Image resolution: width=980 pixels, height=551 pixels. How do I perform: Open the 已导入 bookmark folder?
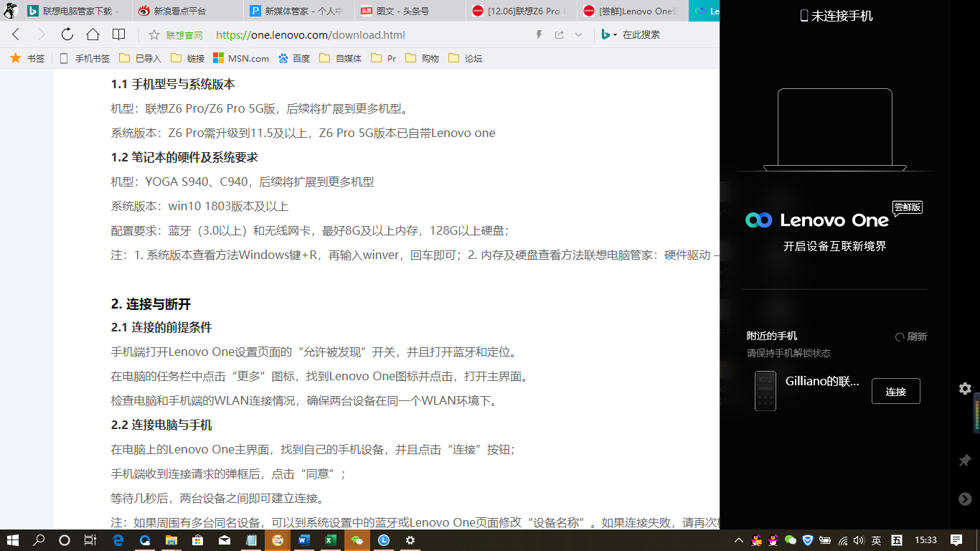140,58
